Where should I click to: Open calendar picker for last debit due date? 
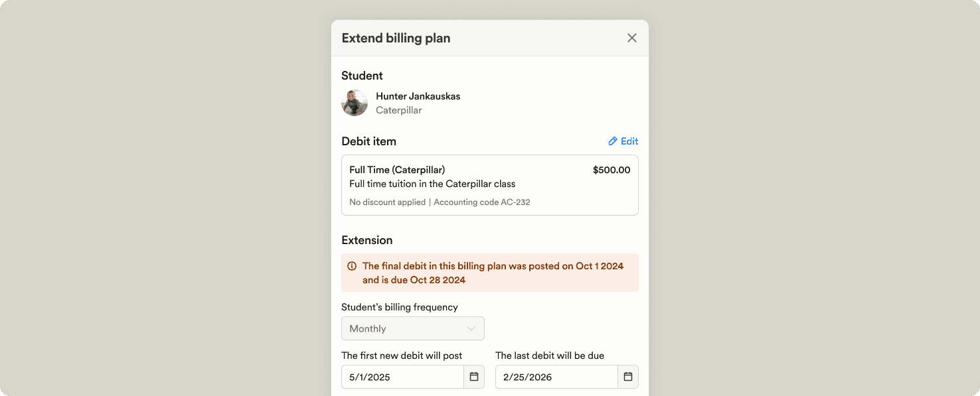pyautogui.click(x=628, y=377)
